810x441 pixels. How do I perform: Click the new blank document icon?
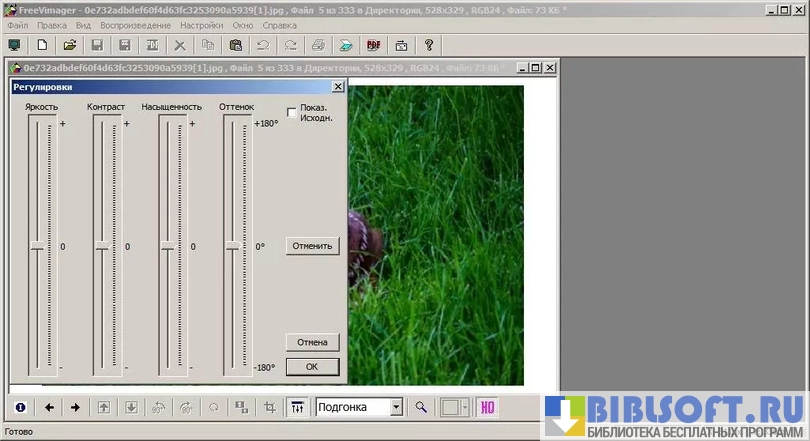point(42,45)
